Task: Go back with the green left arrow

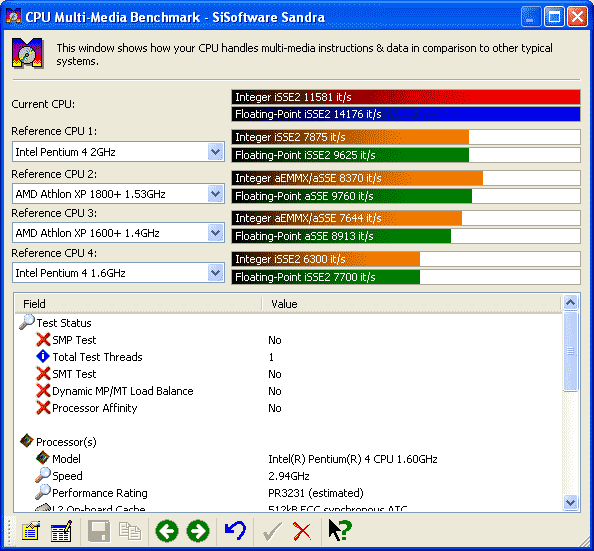Action: pyautogui.click(x=167, y=531)
